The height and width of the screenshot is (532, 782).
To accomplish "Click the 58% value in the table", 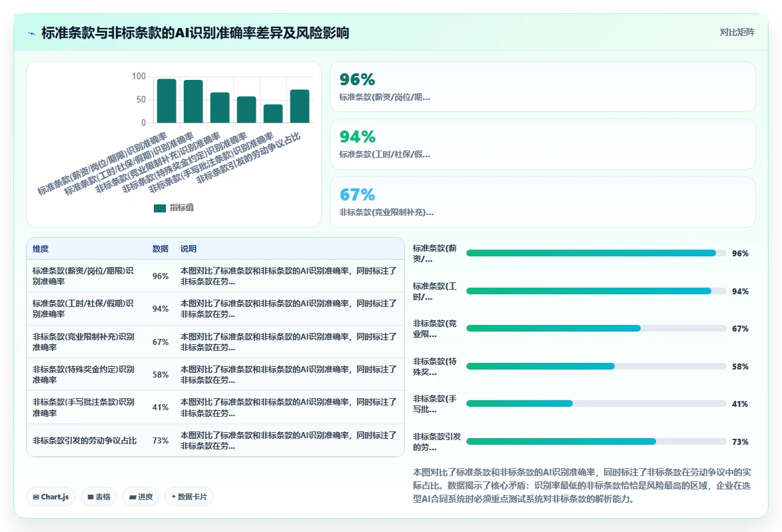I will click(x=161, y=375).
